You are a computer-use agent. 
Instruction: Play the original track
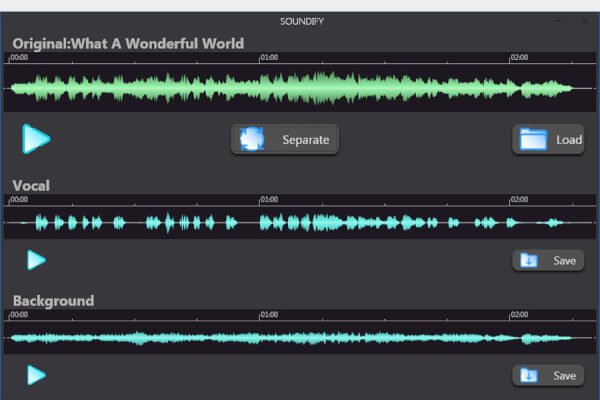coord(36,139)
